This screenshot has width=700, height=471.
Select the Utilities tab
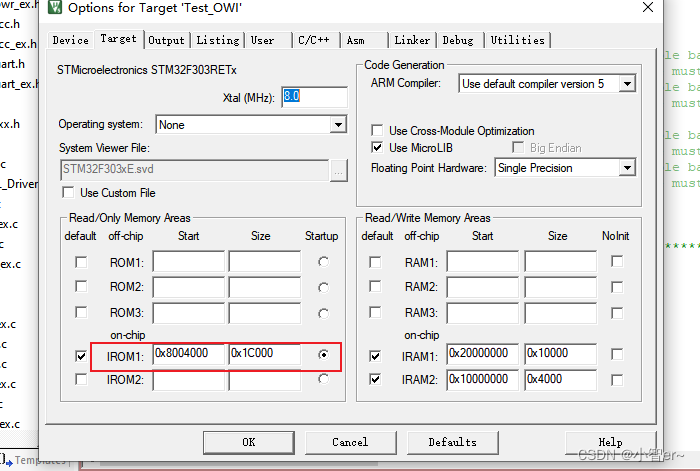pos(517,40)
